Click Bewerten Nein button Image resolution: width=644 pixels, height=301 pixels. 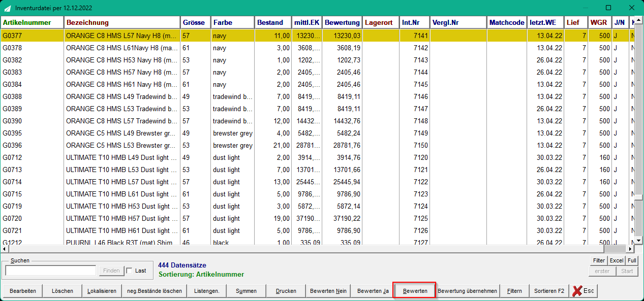pyautogui.click(x=328, y=291)
